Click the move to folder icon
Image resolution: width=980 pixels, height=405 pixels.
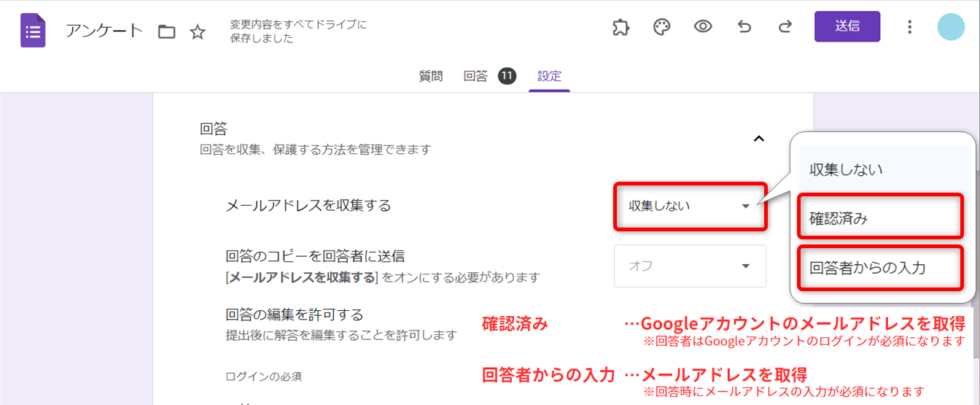pyautogui.click(x=167, y=31)
